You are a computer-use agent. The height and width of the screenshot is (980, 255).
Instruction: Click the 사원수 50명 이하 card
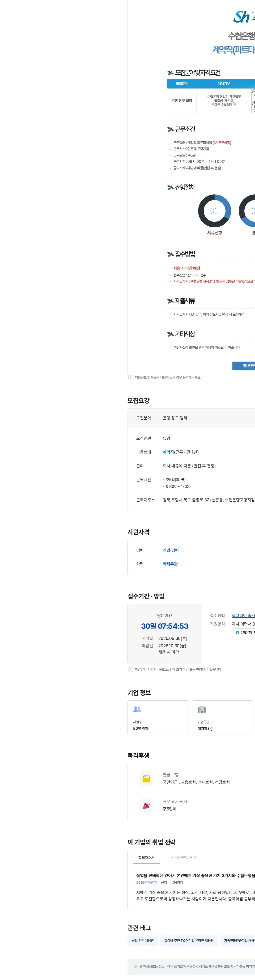pyautogui.click(x=158, y=718)
